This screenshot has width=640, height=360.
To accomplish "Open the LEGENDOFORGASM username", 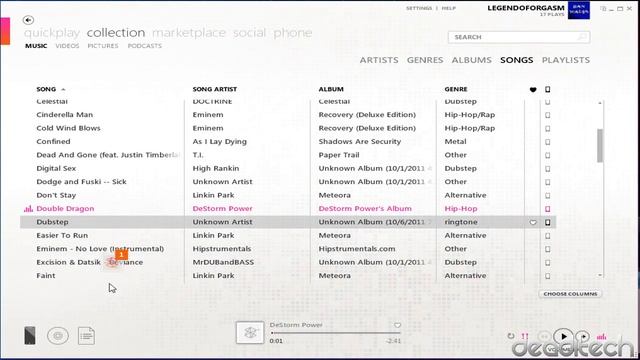I will pos(526,8).
